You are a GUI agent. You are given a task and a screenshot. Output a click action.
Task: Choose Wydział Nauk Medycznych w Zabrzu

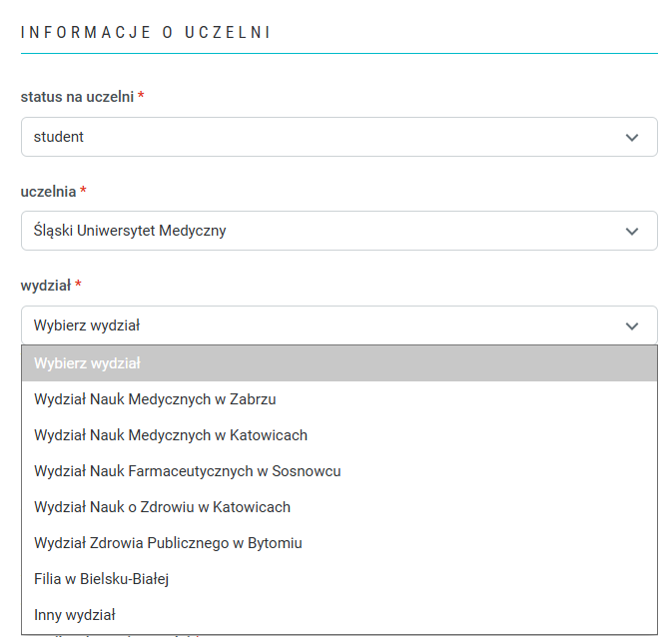click(155, 399)
